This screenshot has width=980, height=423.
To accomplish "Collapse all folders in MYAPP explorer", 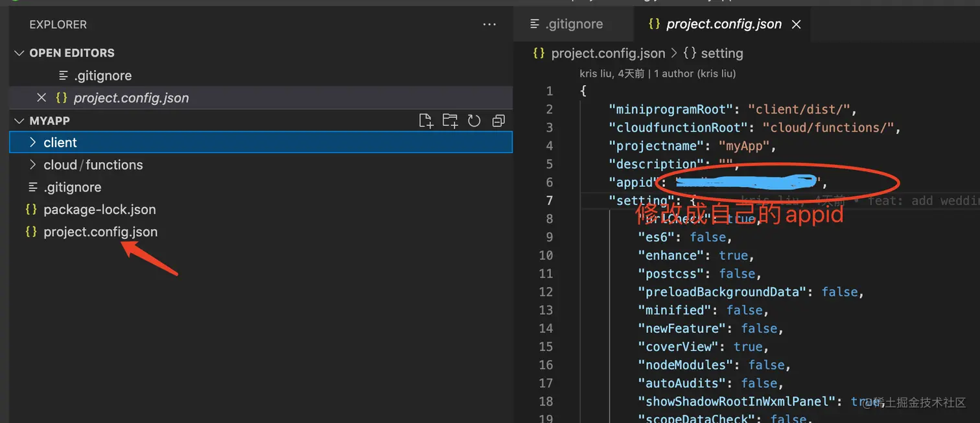I will point(498,121).
